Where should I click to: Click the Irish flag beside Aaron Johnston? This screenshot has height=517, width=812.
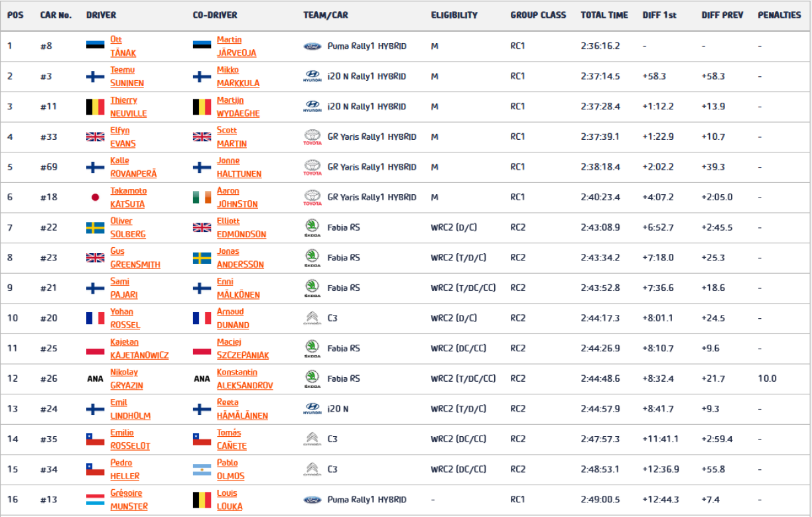click(202, 198)
